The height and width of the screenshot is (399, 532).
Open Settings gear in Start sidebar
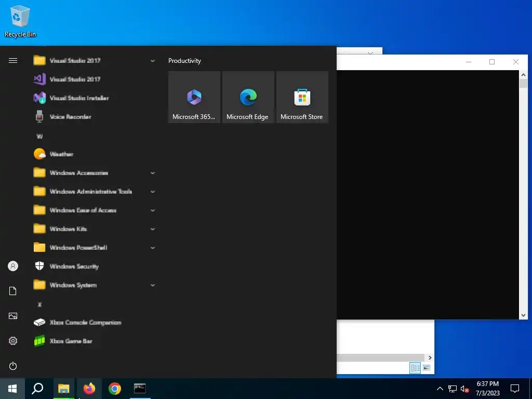(x=13, y=341)
